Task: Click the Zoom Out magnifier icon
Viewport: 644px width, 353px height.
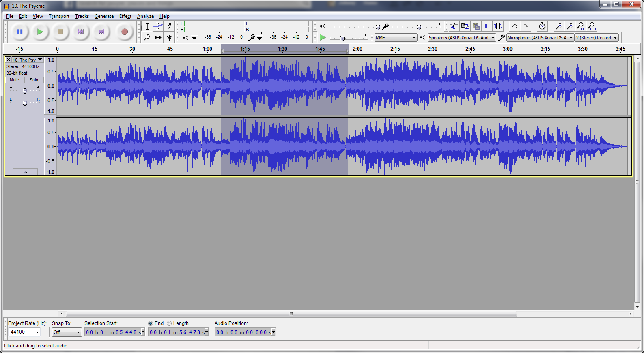Action: (570, 26)
